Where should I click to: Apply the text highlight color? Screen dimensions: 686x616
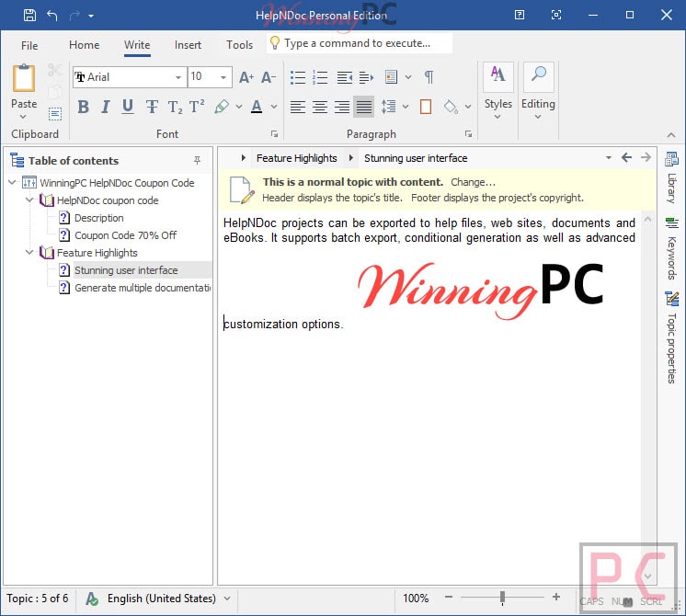coord(222,107)
